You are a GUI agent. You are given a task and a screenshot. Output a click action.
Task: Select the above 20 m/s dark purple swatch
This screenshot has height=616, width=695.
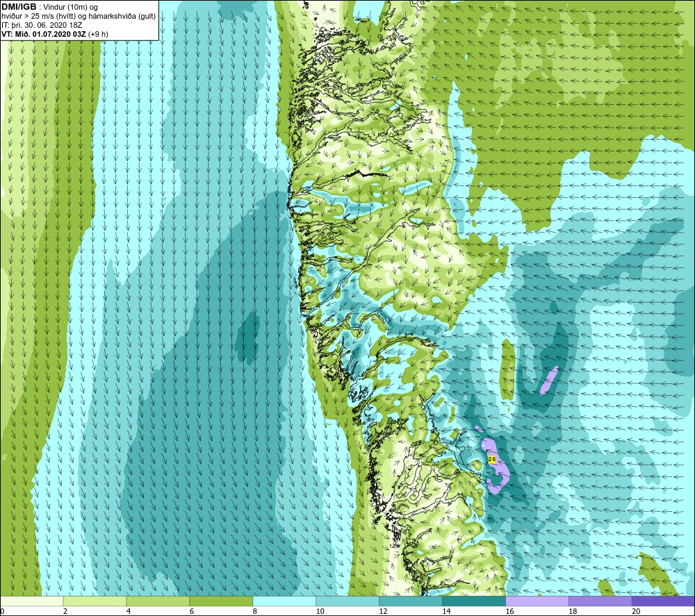click(x=663, y=601)
